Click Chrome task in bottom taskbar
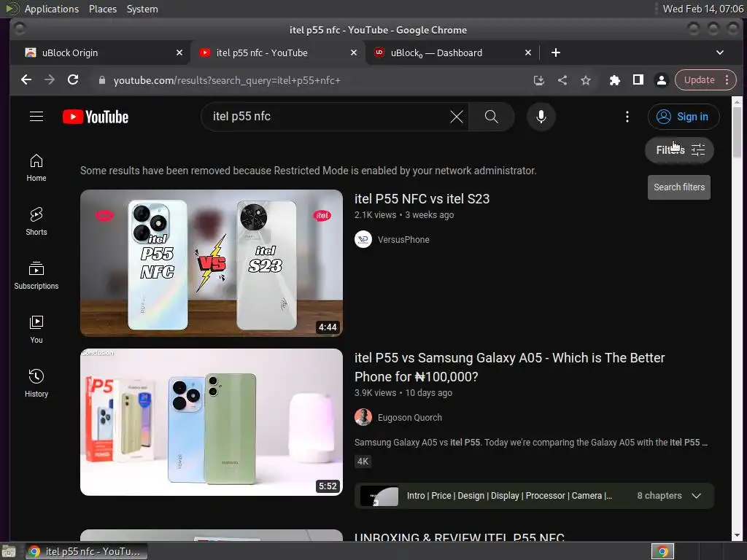Viewport: 747px width, 560px height. (86, 551)
